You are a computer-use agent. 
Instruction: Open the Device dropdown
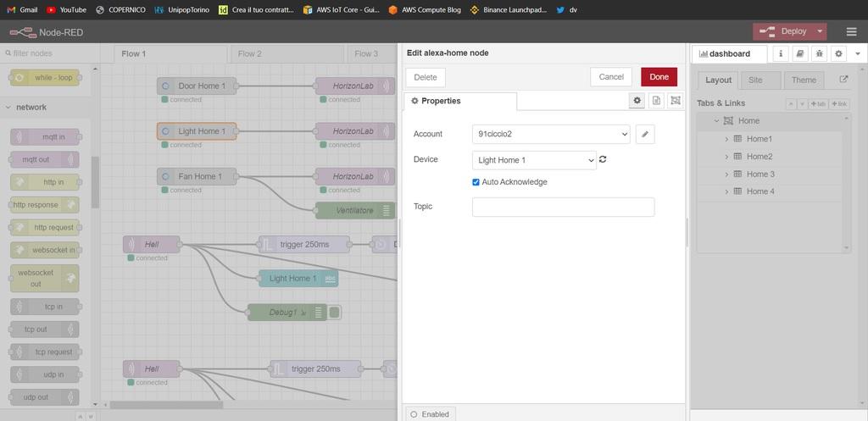534,160
